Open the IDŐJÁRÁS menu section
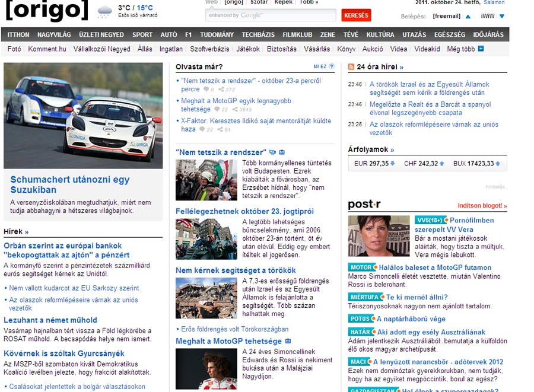The width and height of the screenshot is (534, 392). click(x=488, y=35)
